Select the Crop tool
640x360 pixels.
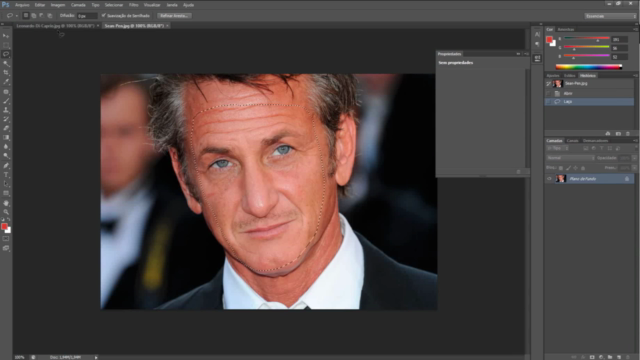pos(6,73)
